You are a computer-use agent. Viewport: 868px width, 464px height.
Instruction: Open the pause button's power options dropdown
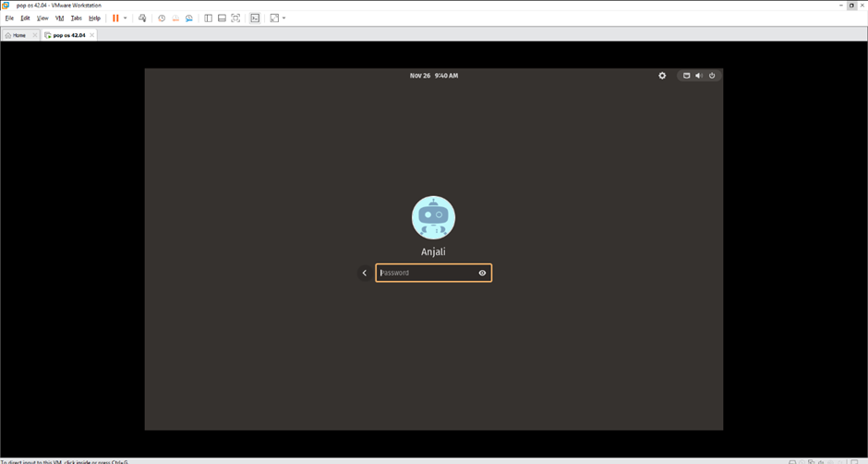126,18
